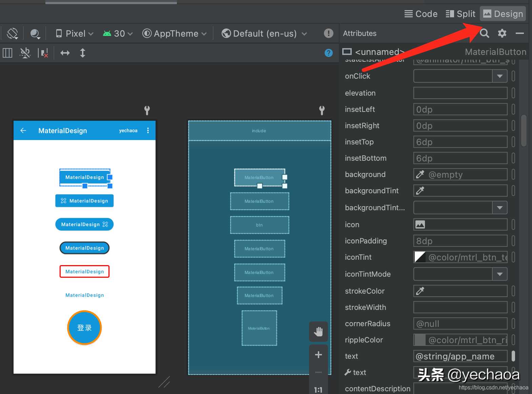532x394 pixels.
Task: Select the first MaterialDesign button in preview
Action: (85, 177)
